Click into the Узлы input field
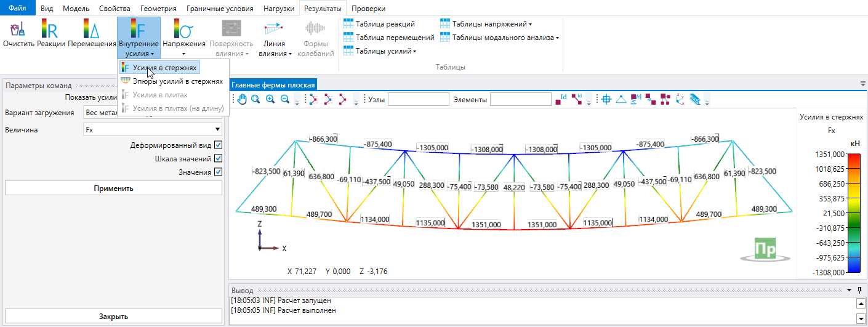This screenshot has width=868, height=327. point(419,99)
